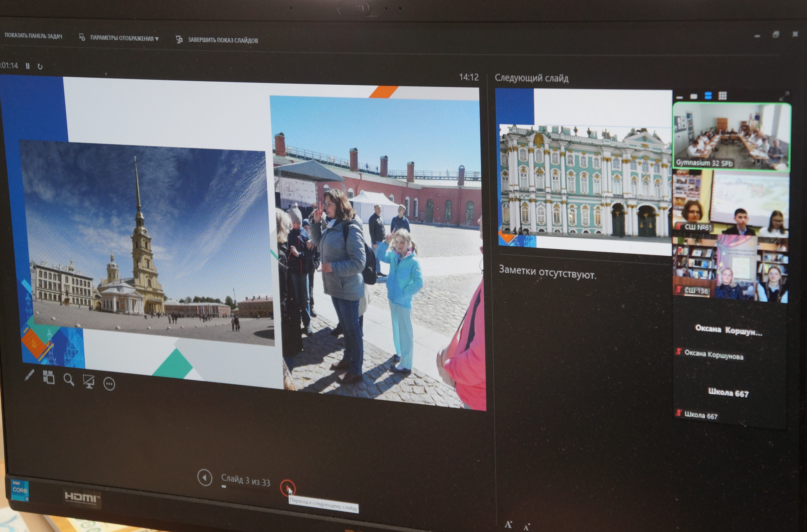Image resolution: width=807 pixels, height=532 pixels.
Task: Restart the presentation timer
Action: coord(40,67)
